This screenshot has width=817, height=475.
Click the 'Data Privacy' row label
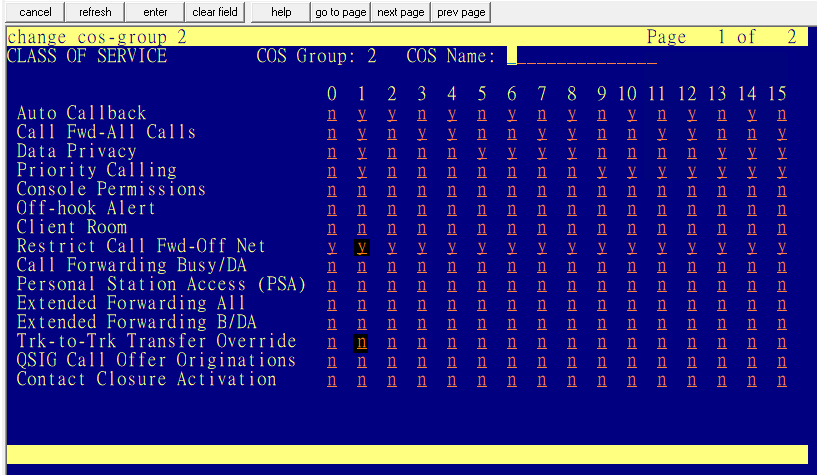[77, 151]
